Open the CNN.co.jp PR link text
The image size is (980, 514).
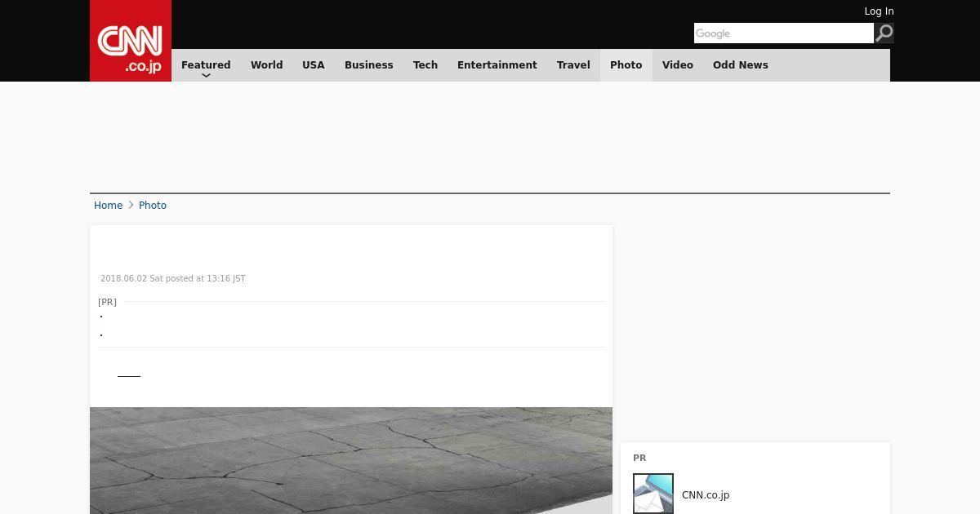tap(706, 495)
